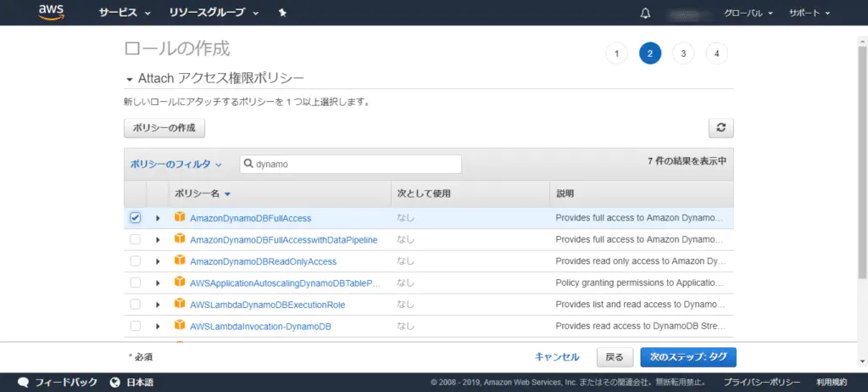The image size is (868, 392).
Task: Jump to step 4 of the wizard
Action: [x=717, y=53]
